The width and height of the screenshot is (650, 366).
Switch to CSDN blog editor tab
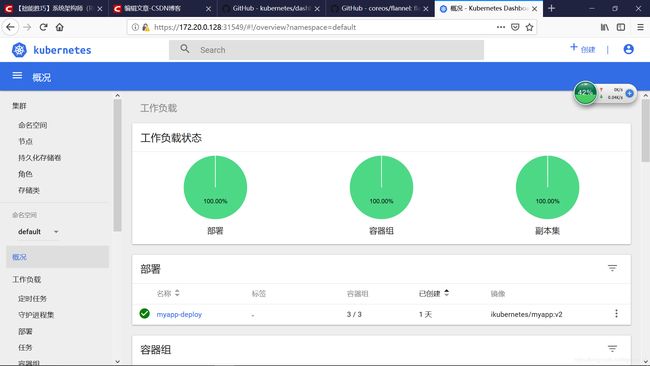pos(163,8)
